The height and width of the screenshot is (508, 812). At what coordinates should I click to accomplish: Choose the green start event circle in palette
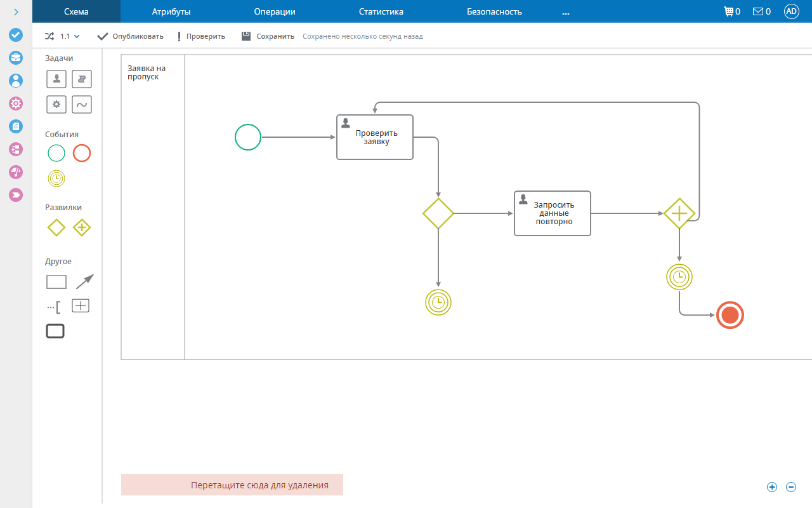(x=56, y=153)
